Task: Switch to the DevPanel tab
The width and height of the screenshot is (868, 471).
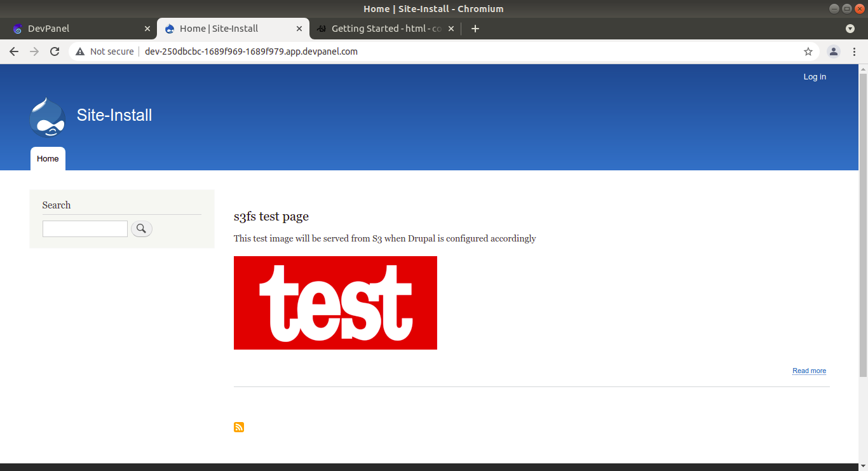Action: click(x=76, y=28)
